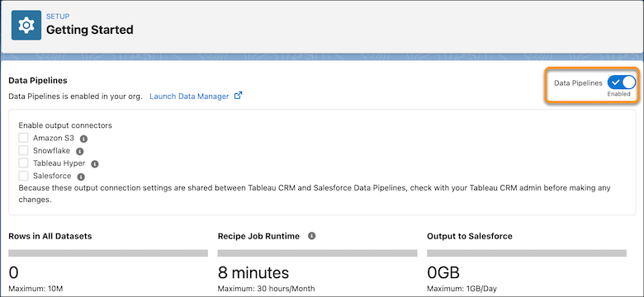Click the Data Pipelines section heading
Image resolution: width=644 pixels, height=297 pixels.
(38, 80)
